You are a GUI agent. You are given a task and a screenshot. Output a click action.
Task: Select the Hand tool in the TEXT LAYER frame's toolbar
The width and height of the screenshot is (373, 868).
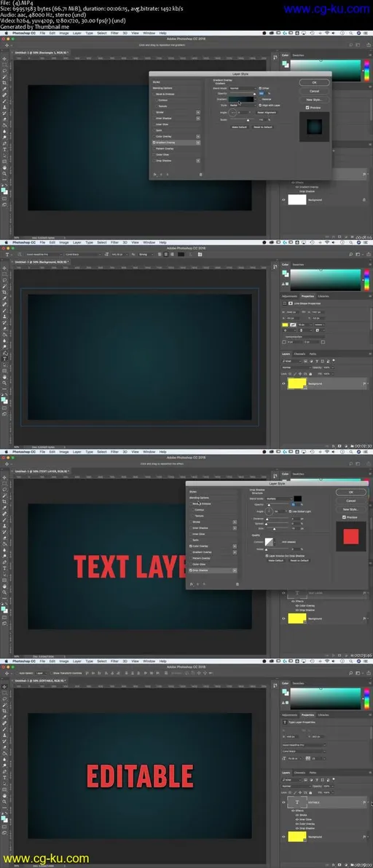point(5,586)
